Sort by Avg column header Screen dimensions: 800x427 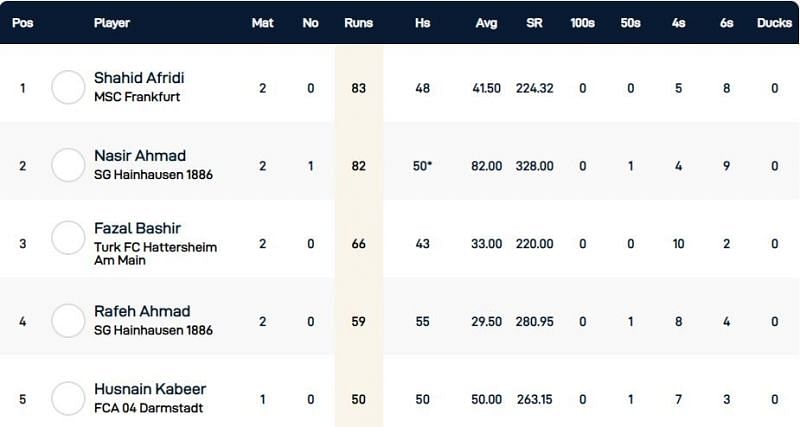tap(485, 22)
